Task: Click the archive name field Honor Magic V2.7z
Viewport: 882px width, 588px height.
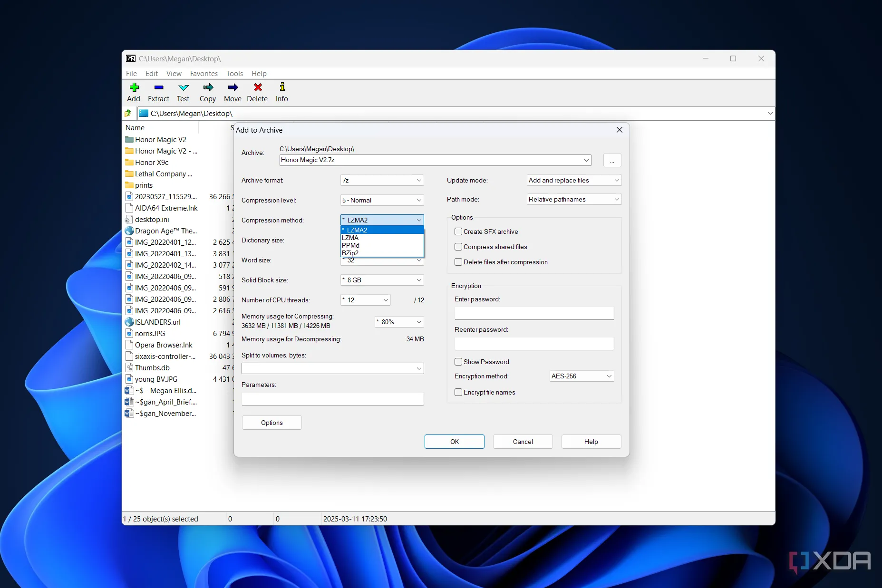Action: [x=435, y=160]
